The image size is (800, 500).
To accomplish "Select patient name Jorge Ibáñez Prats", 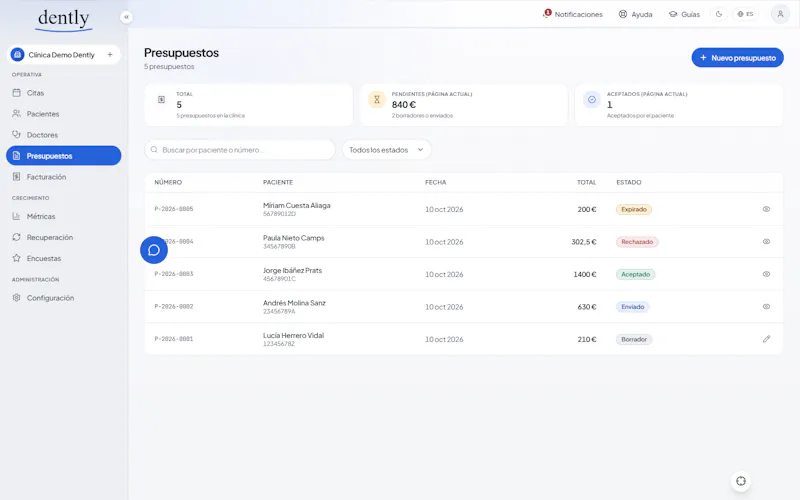I will tap(292, 270).
